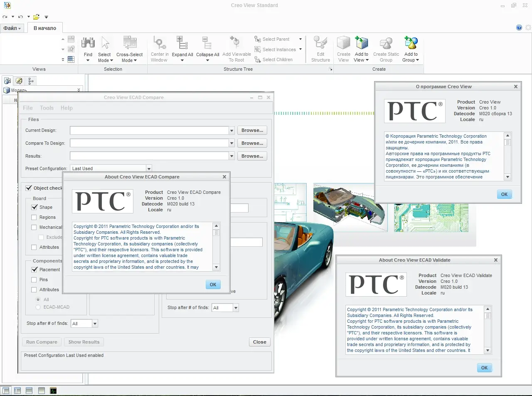
Task: Click the first panel layout icon in status bar
Action: coord(6,391)
